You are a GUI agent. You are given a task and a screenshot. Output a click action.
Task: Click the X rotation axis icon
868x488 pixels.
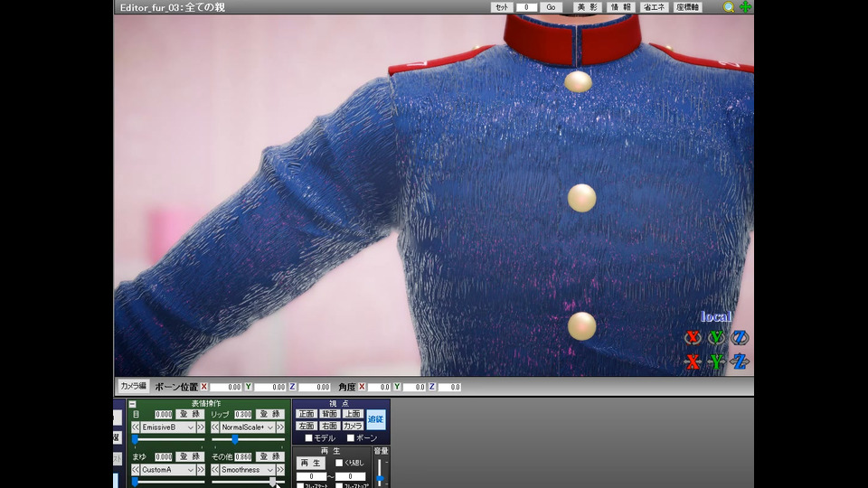click(693, 337)
